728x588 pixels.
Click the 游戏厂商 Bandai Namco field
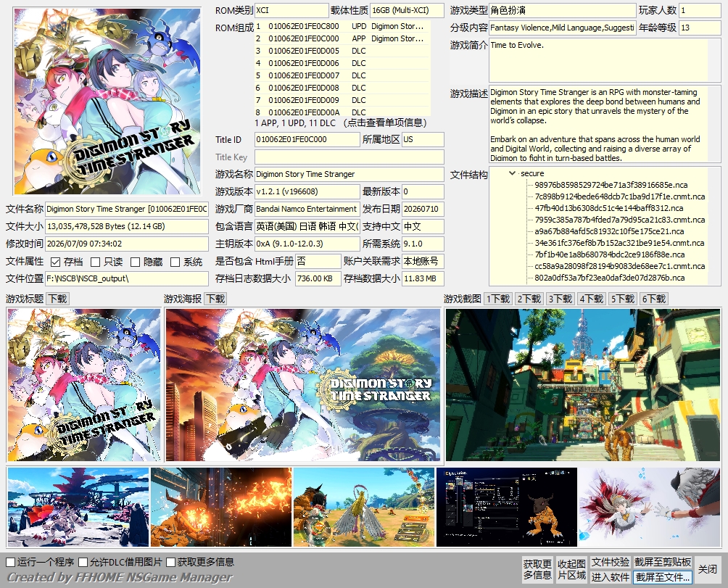307,210
